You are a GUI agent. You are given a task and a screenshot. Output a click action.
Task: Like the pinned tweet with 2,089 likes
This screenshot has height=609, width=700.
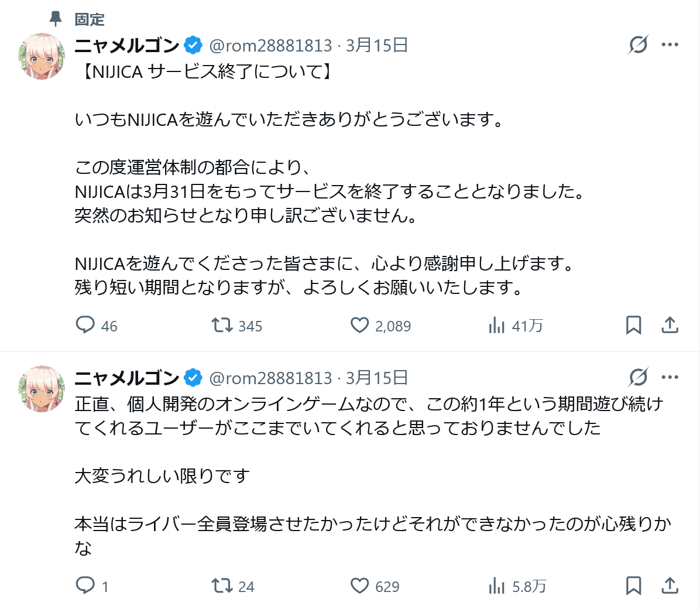click(359, 325)
